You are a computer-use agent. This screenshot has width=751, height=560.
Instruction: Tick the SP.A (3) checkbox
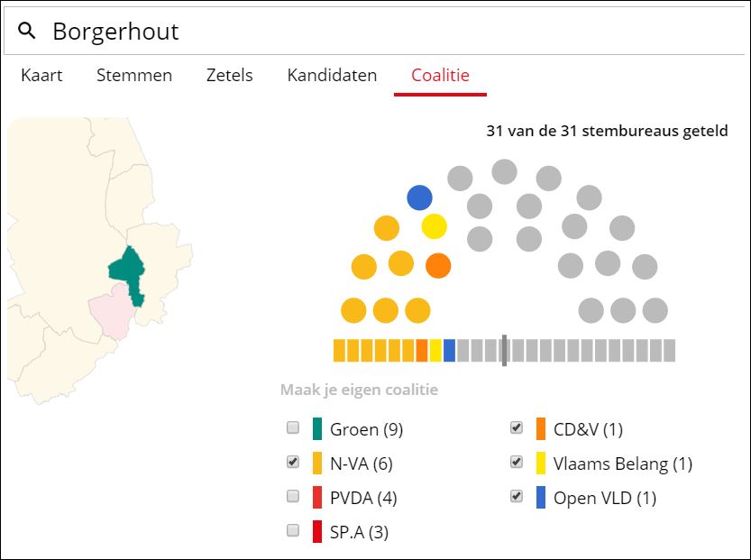(292, 530)
